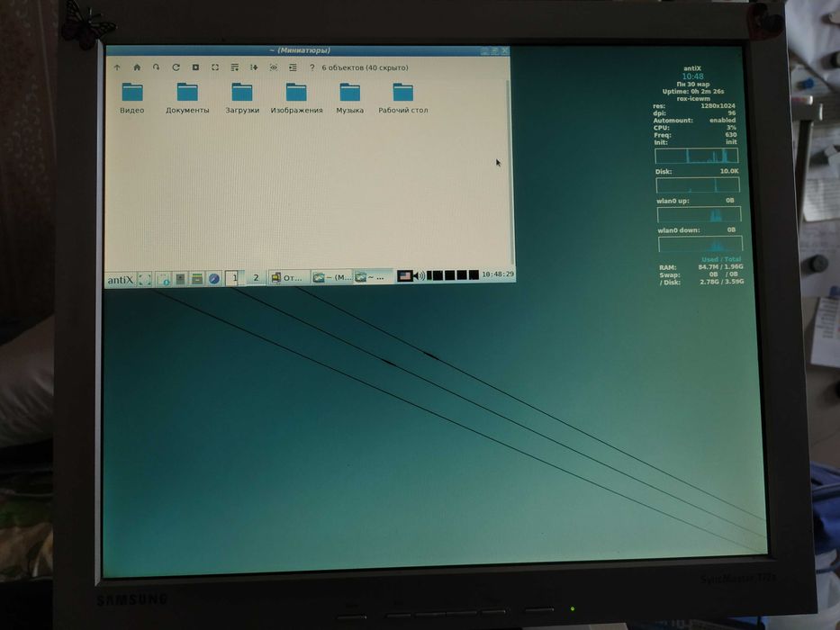
Task: Change icon size with the square icon
Action: point(195,67)
